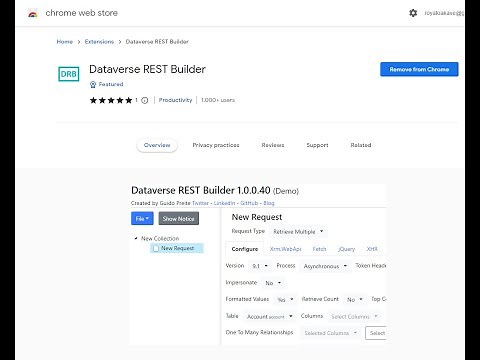This screenshot has height=360, width=480.
Task: Click the five-star rating
Action: coord(111,100)
